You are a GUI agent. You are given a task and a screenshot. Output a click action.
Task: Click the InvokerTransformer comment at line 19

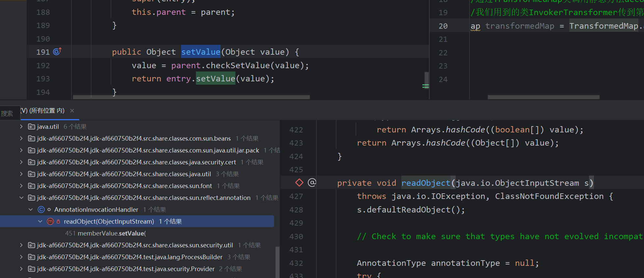click(x=557, y=12)
